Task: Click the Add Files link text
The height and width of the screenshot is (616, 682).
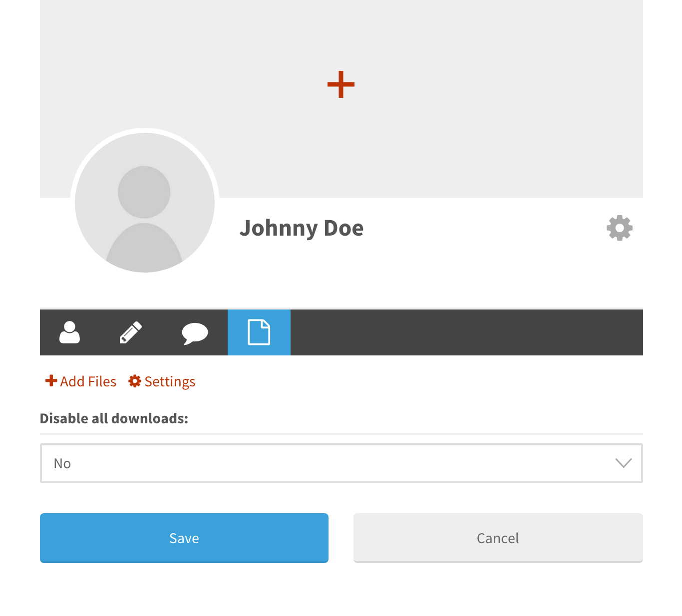Action: pyautogui.click(x=88, y=381)
